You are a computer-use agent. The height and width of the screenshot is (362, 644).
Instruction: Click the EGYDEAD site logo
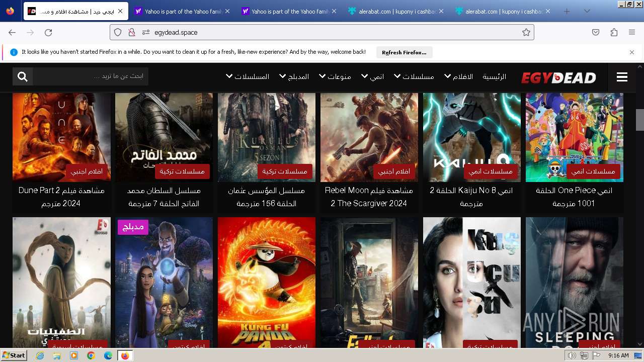pyautogui.click(x=558, y=77)
